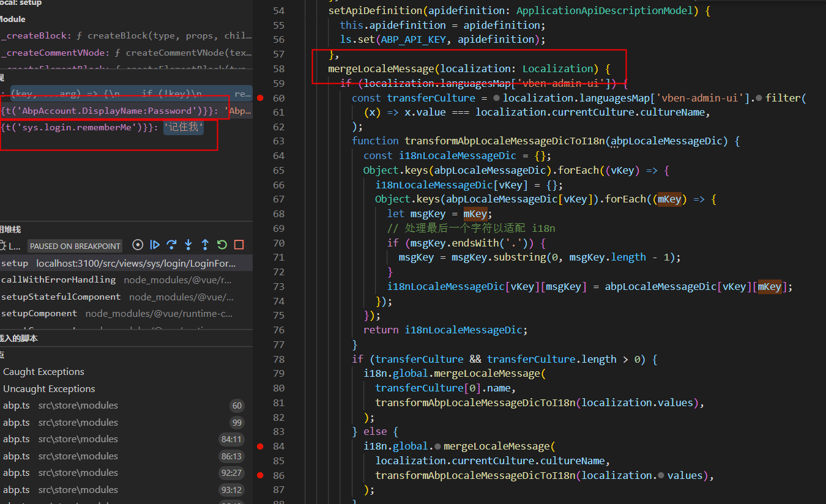The width and height of the screenshot is (826, 504).
Task: Select the callWithErrorHandling stack frame
Action: 58,280
